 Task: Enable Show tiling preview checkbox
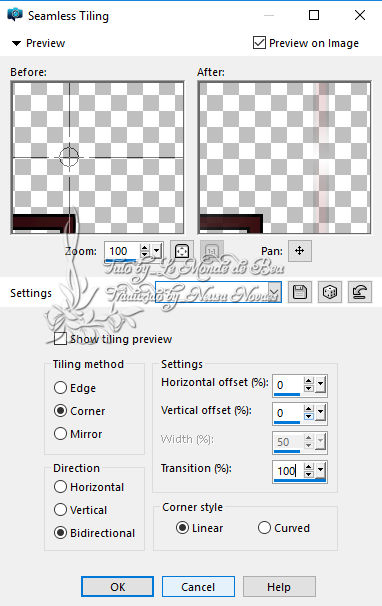[60, 339]
